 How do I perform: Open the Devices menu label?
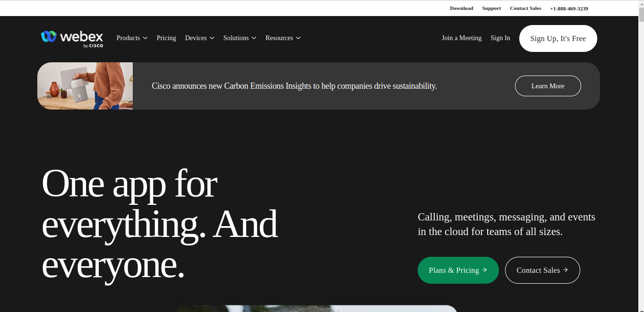tap(196, 38)
